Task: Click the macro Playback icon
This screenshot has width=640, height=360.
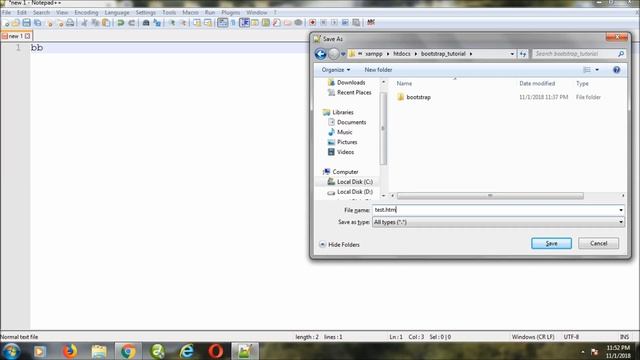Action: click(x=334, y=23)
